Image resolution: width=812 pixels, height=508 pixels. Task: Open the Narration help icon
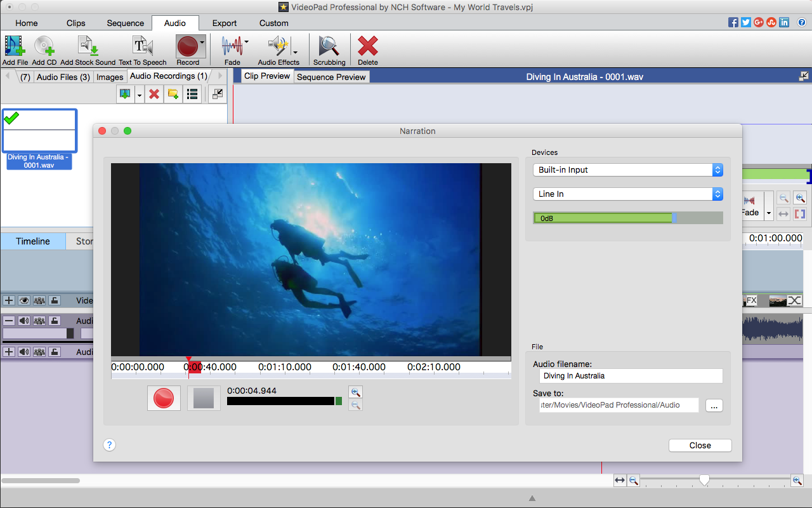click(x=110, y=445)
